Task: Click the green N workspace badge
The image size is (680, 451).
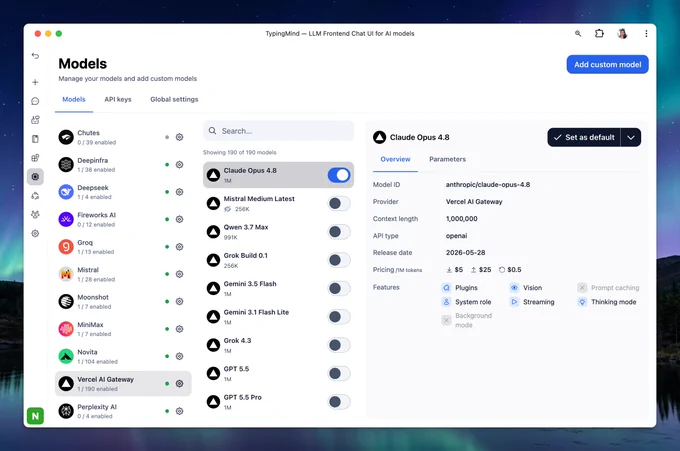Action: (35, 416)
